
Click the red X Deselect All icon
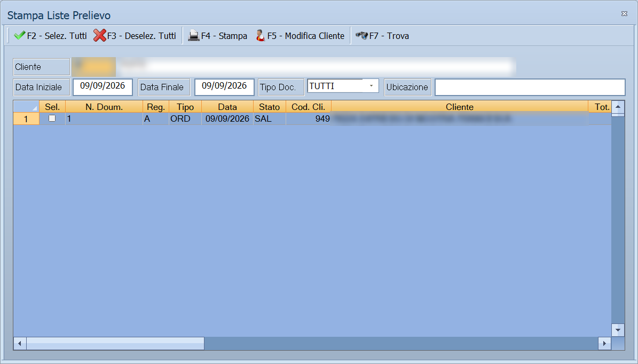coord(100,36)
